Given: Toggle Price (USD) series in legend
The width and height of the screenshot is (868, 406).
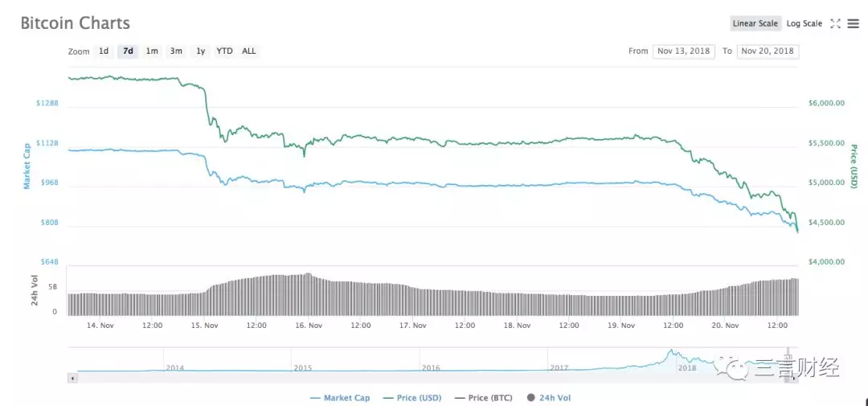Looking at the screenshot, I should [411, 398].
